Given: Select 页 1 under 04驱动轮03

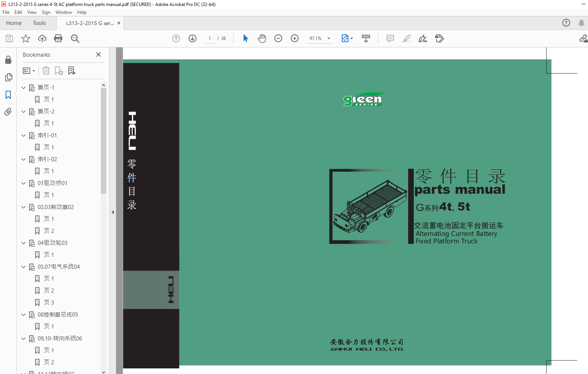Looking at the screenshot, I should click(x=49, y=255).
